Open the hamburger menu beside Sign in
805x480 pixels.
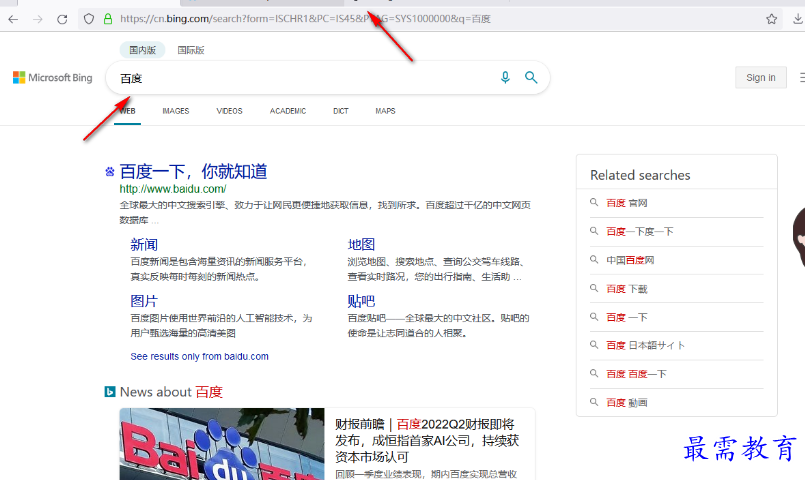tap(802, 78)
